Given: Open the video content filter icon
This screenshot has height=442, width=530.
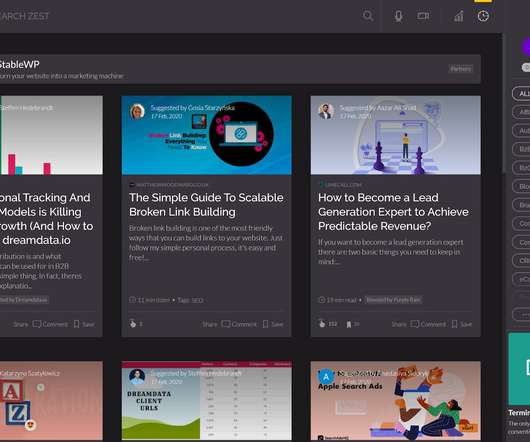Looking at the screenshot, I should (x=423, y=16).
